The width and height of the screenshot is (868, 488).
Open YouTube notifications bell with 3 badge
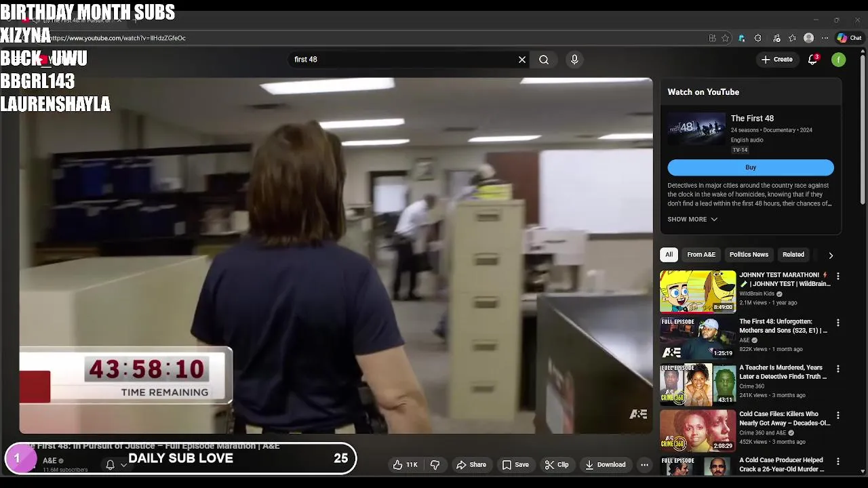(812, 60)
